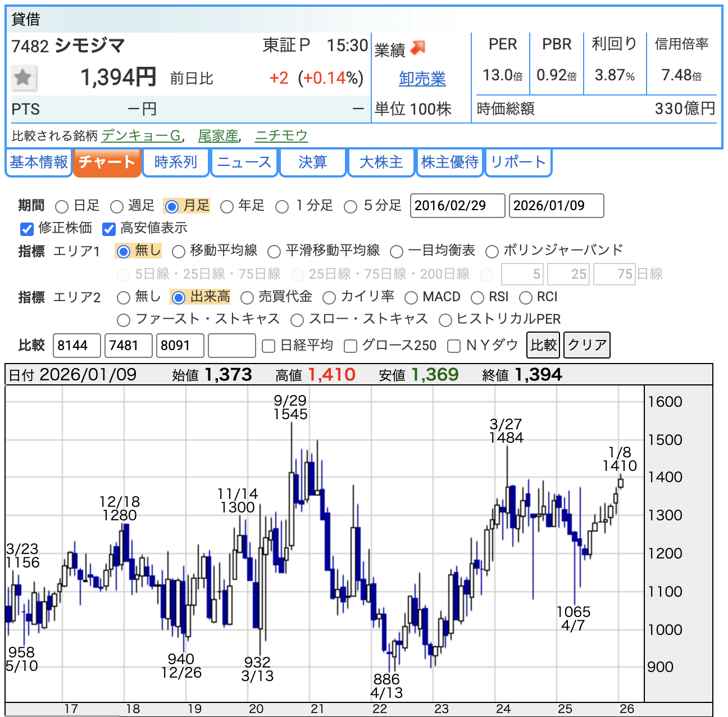728x717 pixels.
Task: Toggle the 高安値表示 checkbox
Action: pyautogui.click(x=109, y=229)
